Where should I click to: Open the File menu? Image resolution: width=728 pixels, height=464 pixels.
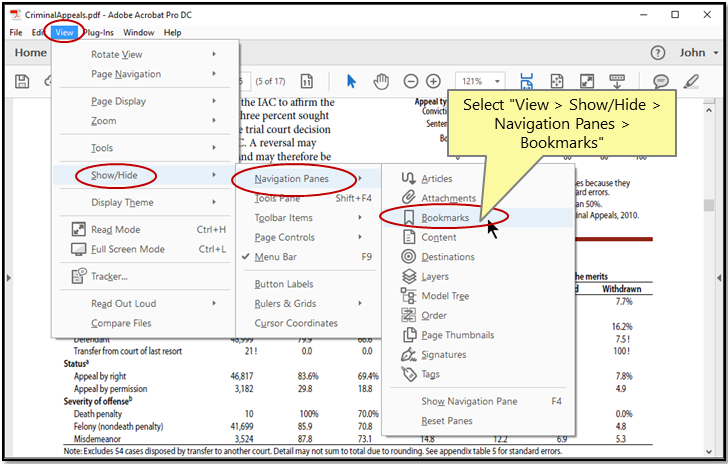point(16,33)
